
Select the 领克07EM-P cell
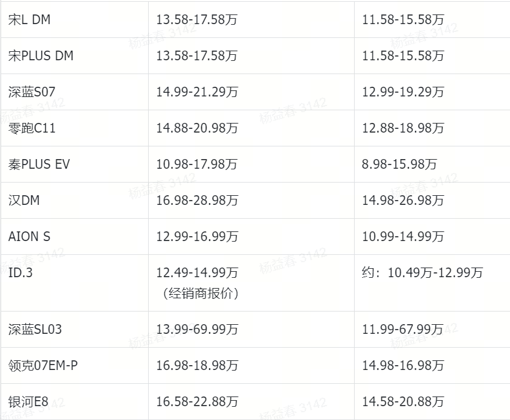point(43,366)
